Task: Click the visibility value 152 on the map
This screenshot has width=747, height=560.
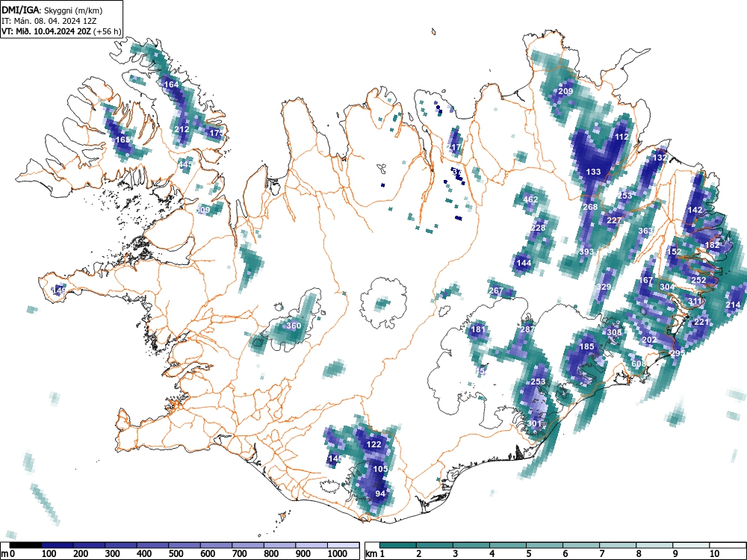Action: click(674, 252)
